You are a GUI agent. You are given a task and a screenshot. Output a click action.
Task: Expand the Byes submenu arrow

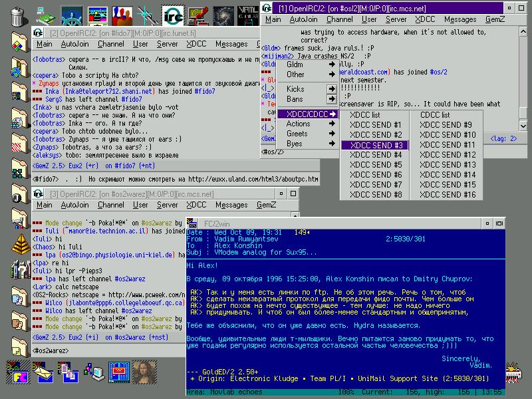(331, 144)
